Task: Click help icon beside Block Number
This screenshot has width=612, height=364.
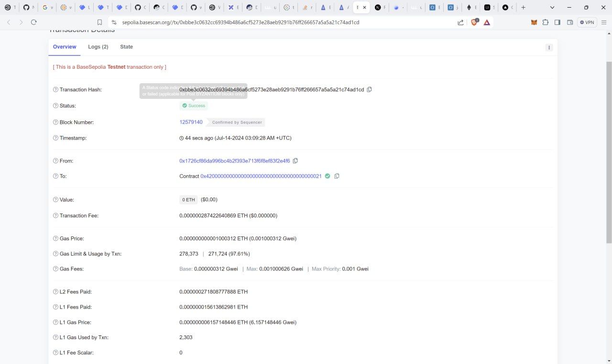Action: click(55, 122)
